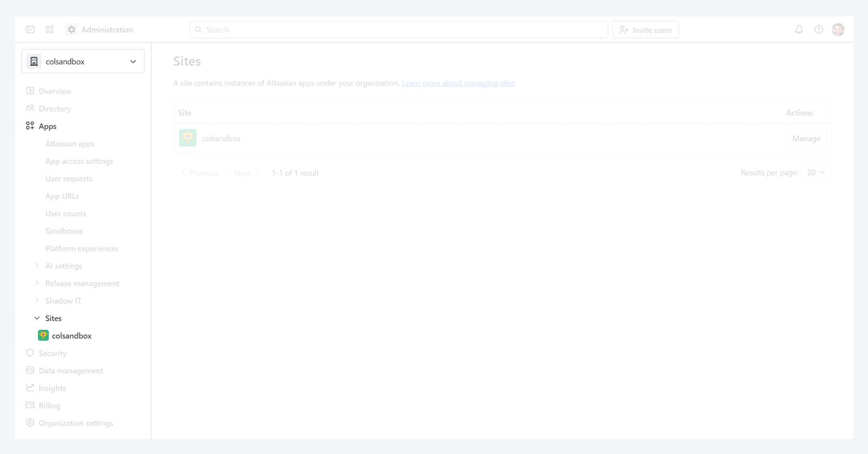Collapse the sidebar panel icon
The width and height of the screenshot is (868, 454).
tap(30, 29)
